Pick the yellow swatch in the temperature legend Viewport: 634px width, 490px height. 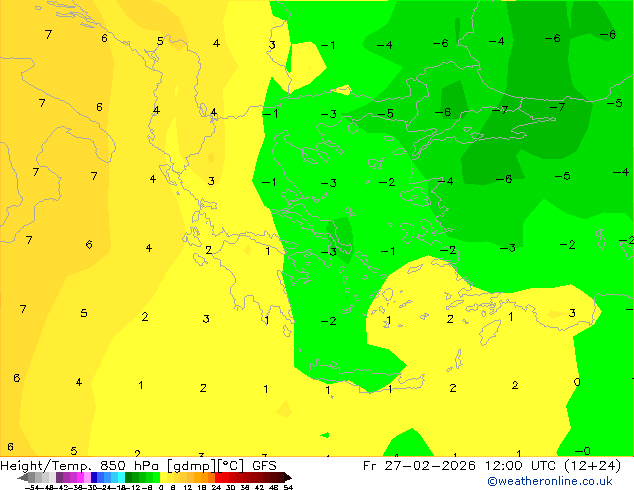click(163, 477)
